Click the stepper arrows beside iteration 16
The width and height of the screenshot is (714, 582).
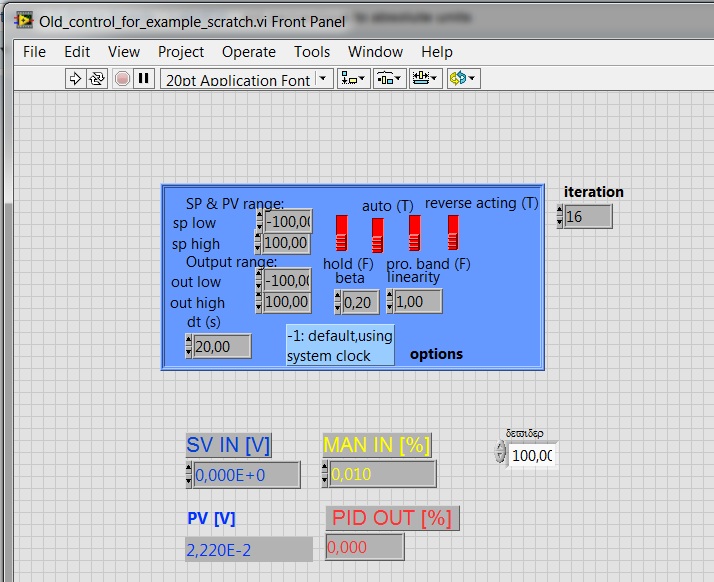point(560,217)
